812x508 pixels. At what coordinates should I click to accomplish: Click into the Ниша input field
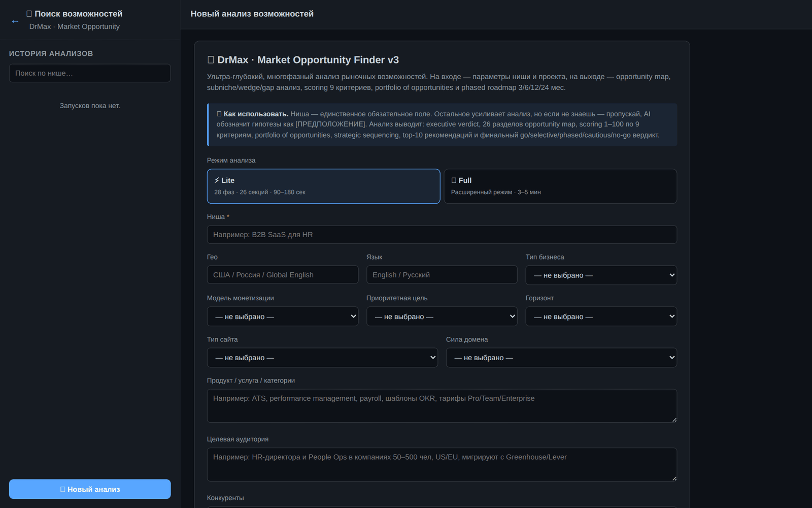(x=442, y=235)
